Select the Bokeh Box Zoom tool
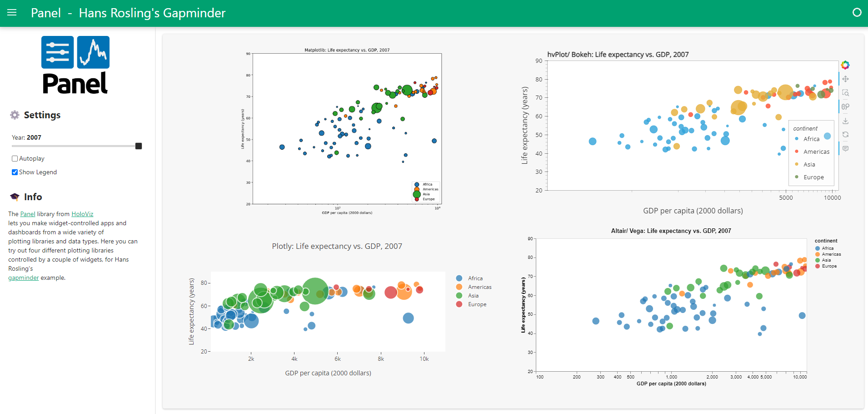868x414 pixels. (x=845, y=93)
